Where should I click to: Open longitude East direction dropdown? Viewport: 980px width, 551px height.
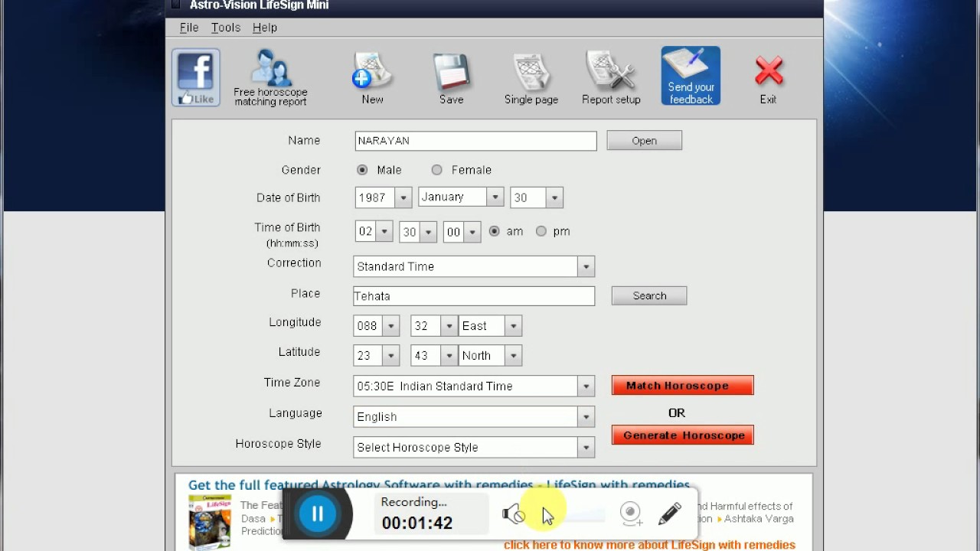coord(513,326)
